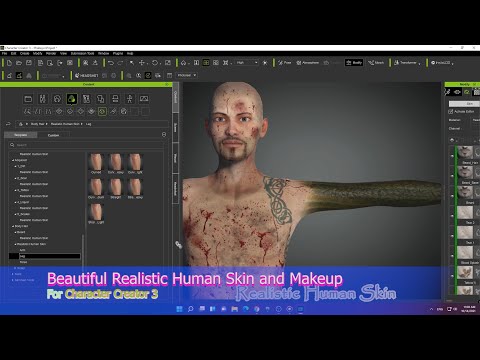Collapse the Body Hair tree node
Image resolution: width=480 pixels, height=360 pixels.
click(13, 226)
